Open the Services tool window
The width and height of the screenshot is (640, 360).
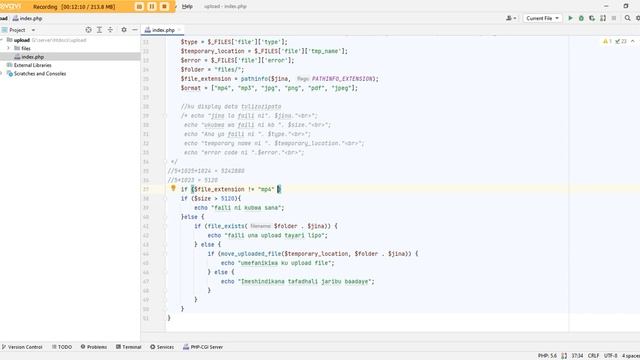(162, 347)
